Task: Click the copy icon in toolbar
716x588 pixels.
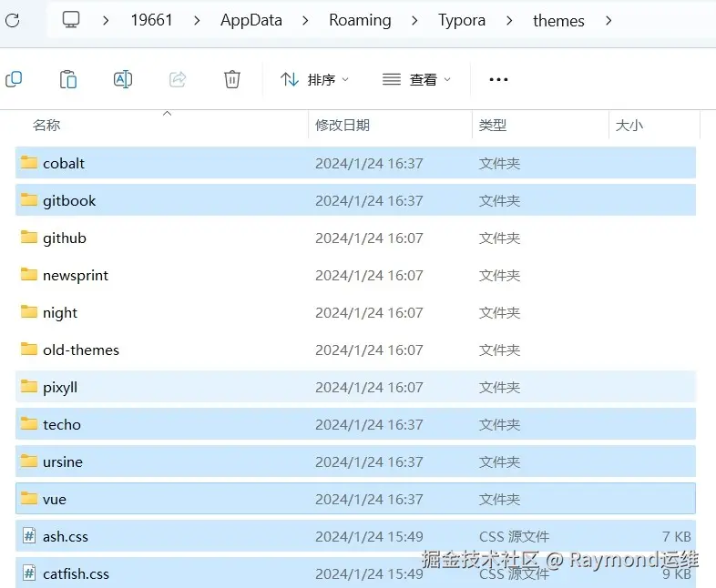Action: point(14,79)
